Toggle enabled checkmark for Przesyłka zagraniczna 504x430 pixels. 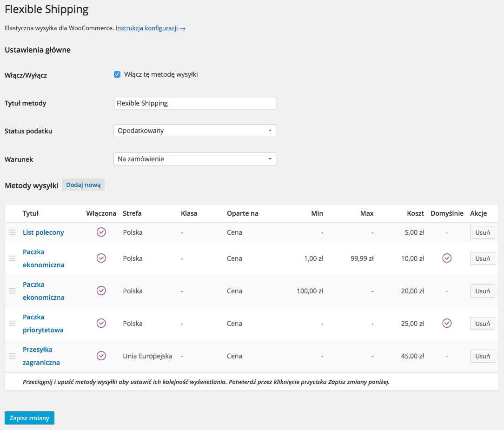click(x=101, y=356)
